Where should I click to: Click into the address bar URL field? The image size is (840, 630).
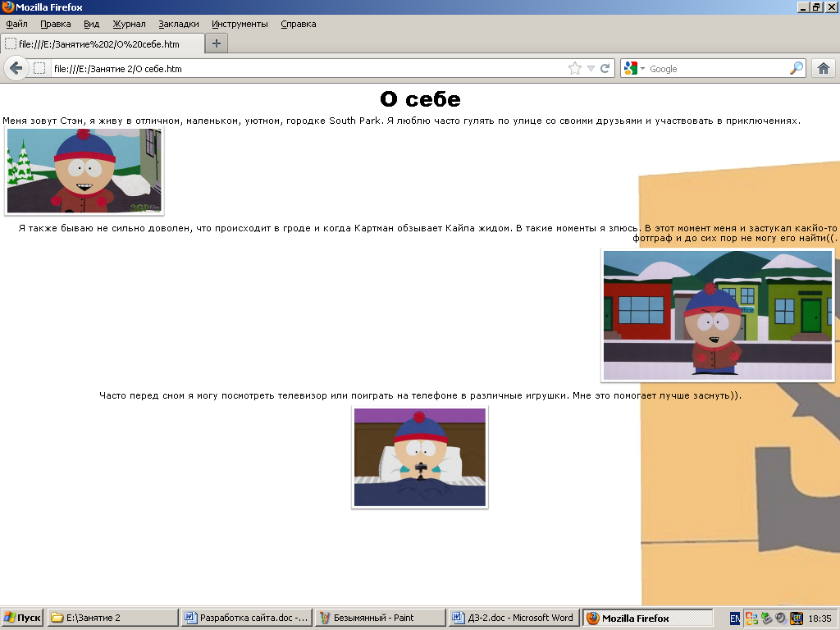pyautogui.click(x=308, y=69)
